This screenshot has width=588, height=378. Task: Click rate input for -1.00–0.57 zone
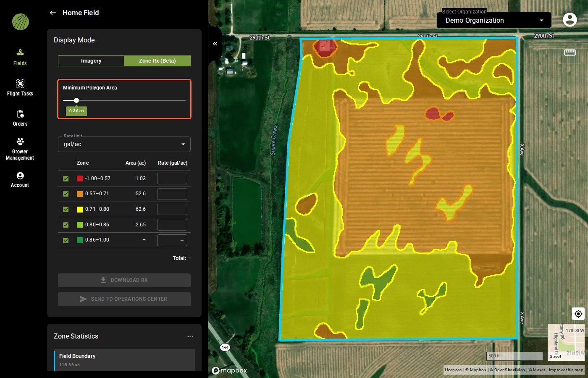point(172,178)
